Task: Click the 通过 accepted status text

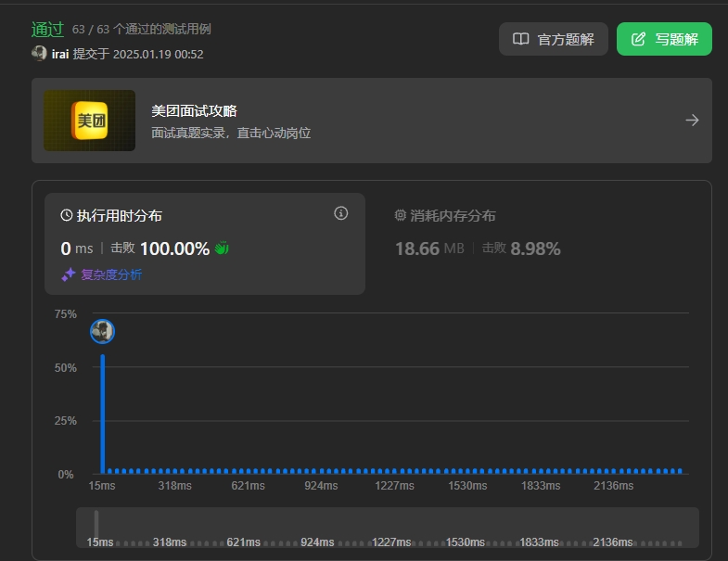Action: [x=47, y=30]
